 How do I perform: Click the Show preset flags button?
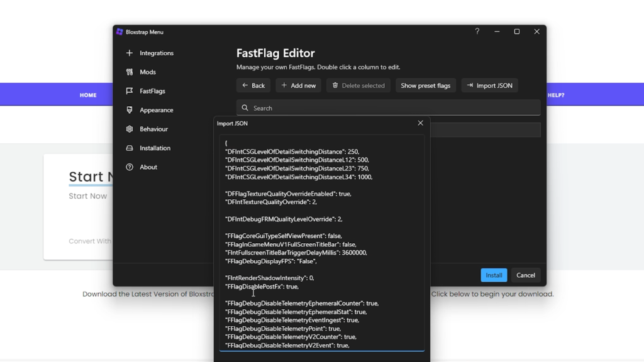click(426, 85)
